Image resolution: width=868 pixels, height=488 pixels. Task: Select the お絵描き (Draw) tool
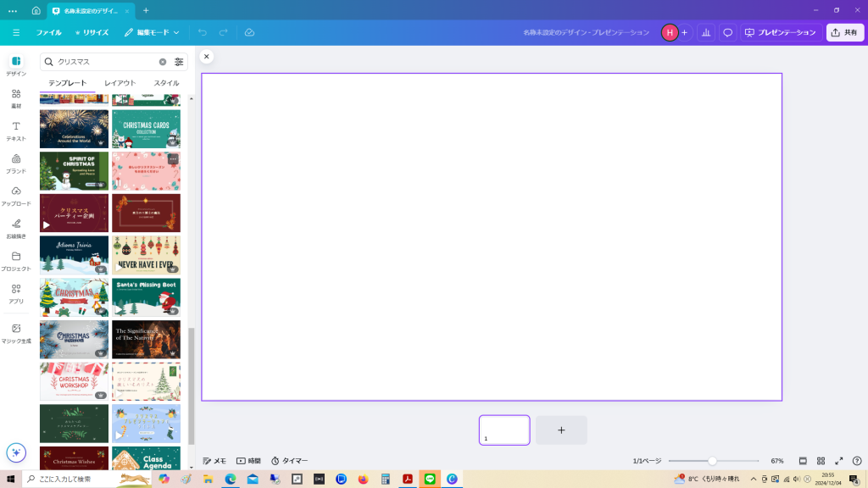pos(16,228)
